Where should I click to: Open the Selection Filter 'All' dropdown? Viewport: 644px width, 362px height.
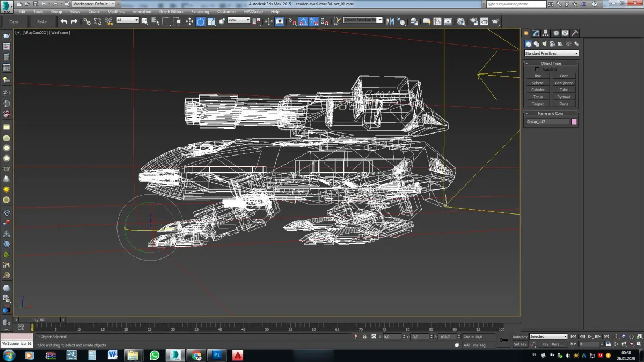pyautogui.click(x=128, y=20)
